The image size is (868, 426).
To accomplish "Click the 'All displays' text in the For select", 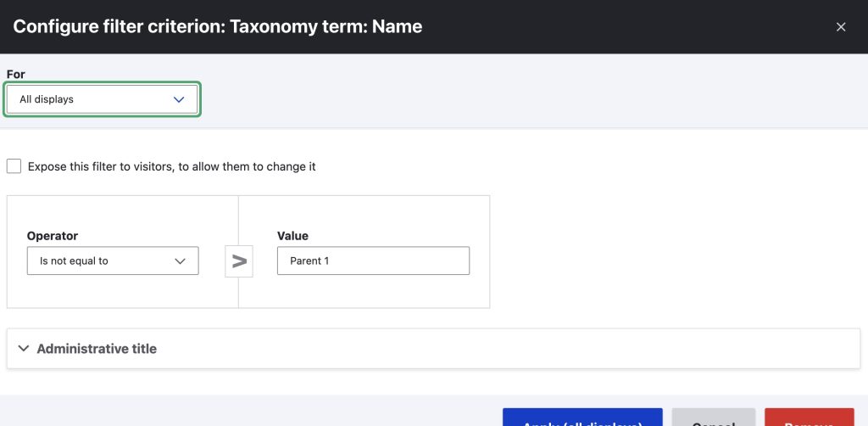I will pyautogui.click(x=47, y=99).
